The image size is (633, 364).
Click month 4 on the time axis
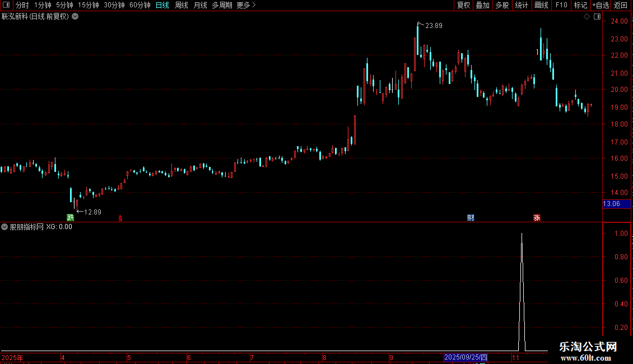click(x=63, y=357)
